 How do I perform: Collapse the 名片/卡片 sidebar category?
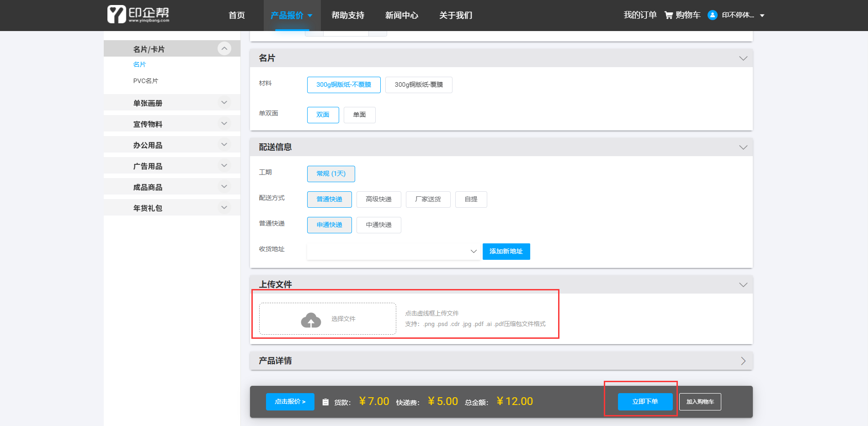[224, 48]
